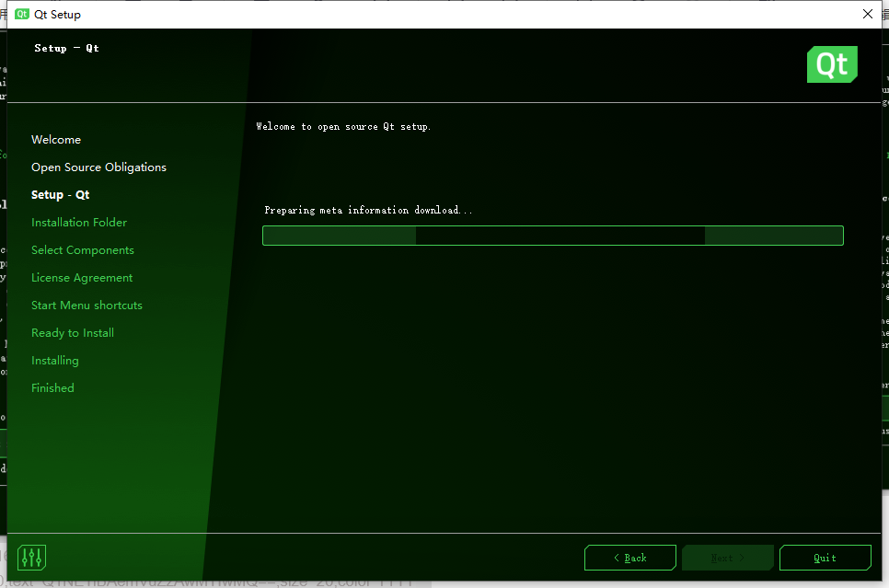
Task: Click the meta information download progress bar
Action: pyautogui.click(x=552, y=236)
